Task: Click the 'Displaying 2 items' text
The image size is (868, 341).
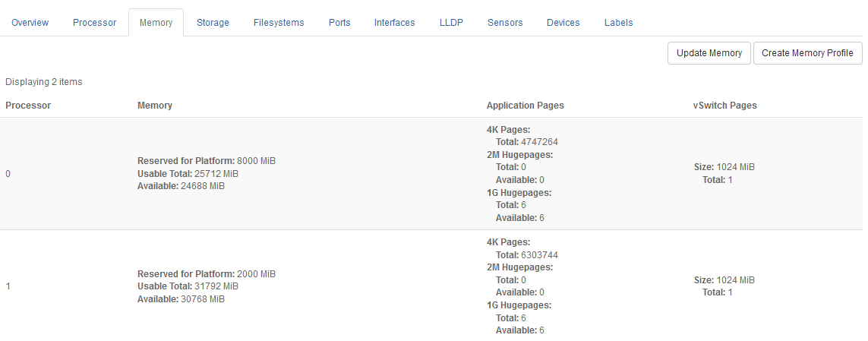Action: (x=43, y=82)
